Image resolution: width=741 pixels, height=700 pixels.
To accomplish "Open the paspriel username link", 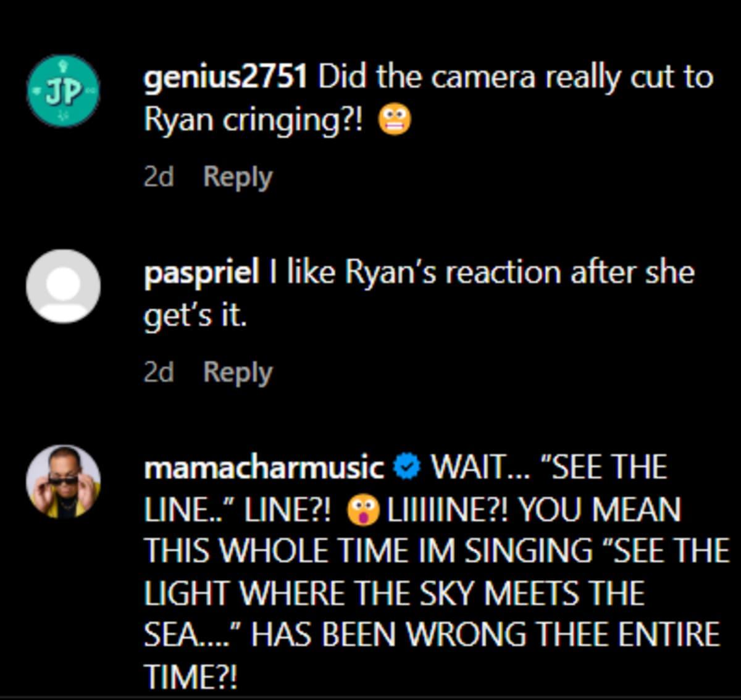I will tap(201, 273).
